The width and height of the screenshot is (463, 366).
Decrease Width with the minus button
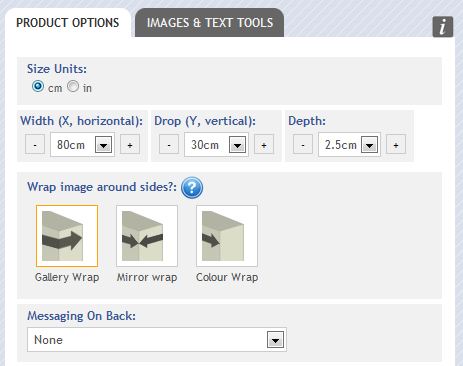tap(35, 144)
